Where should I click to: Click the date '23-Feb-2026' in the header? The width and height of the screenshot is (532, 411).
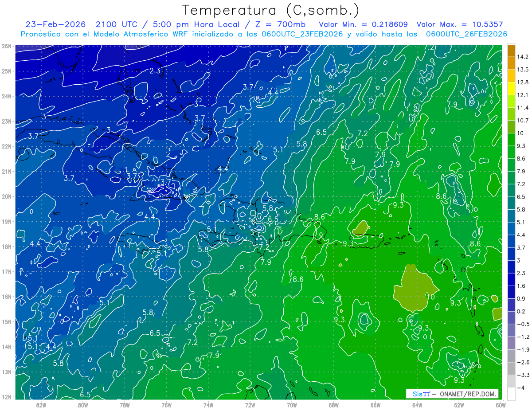pos(55,24)
